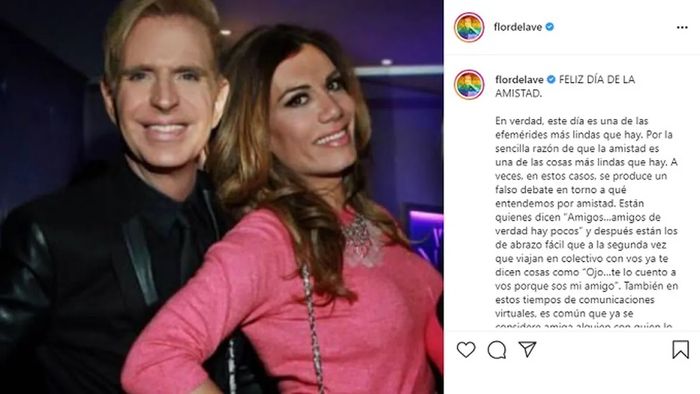Click the flordelave username in the post header
This screenshot has width=700, height=394.
[518, 27]
